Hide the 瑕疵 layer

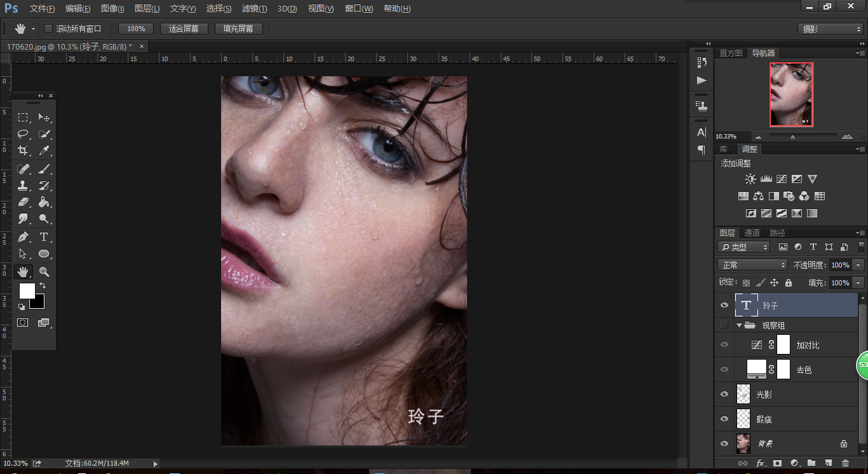click(724, 419)
